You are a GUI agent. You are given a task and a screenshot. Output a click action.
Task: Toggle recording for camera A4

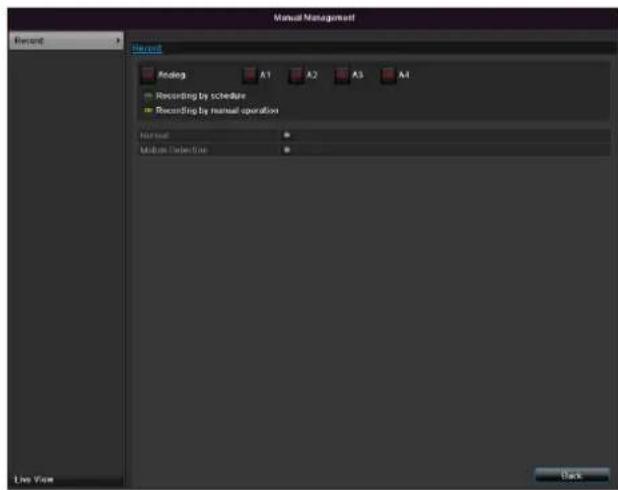point(389,75)
